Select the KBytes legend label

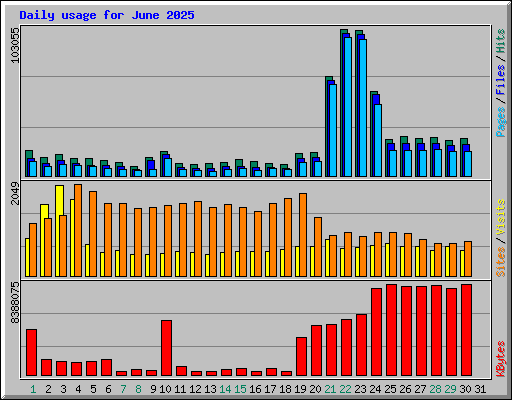[500, 359]
